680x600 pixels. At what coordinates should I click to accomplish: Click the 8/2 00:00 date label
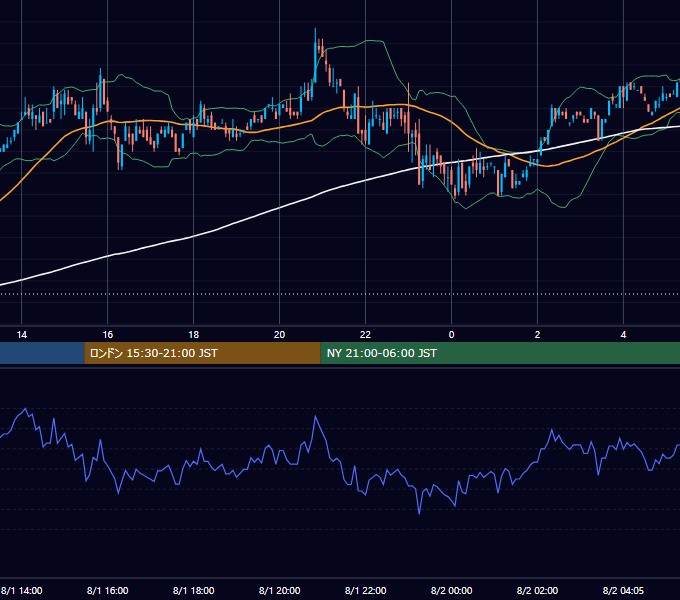pos(451,590)
